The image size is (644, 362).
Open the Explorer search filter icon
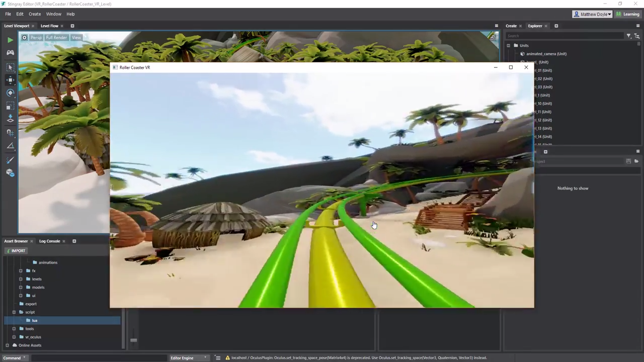(x=628, y=36)
